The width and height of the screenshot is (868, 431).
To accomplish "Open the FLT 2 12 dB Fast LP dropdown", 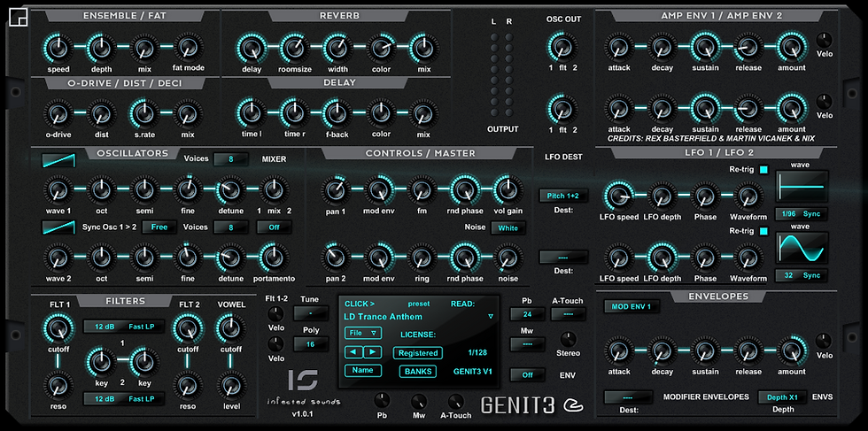I will (x=124, y=398).
